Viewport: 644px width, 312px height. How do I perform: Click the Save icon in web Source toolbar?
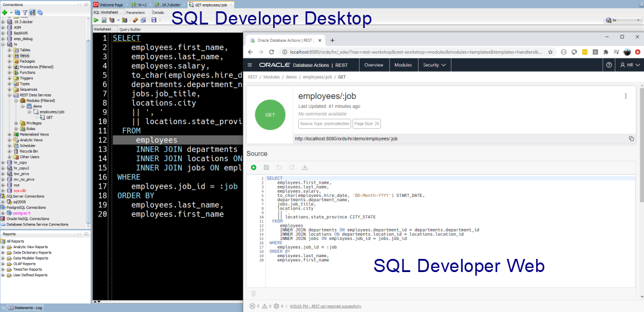pos(266,167)
